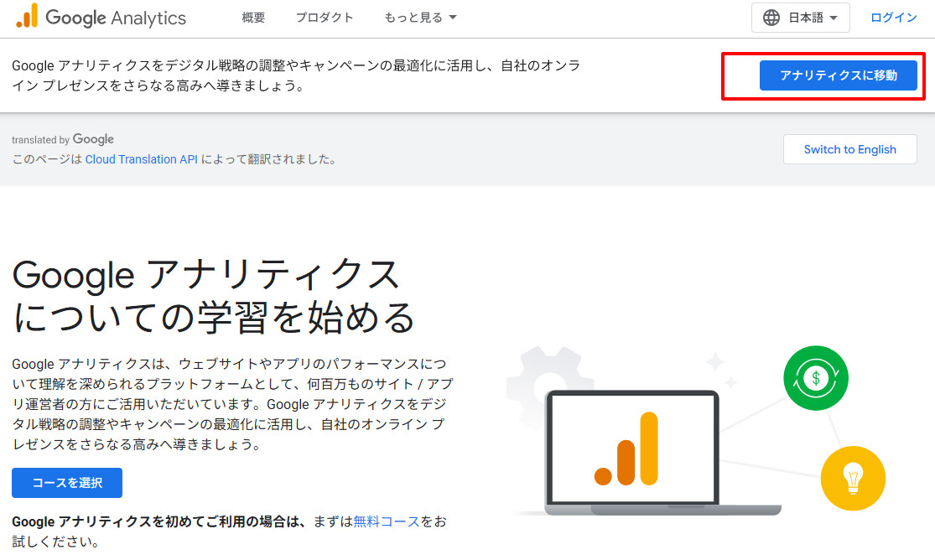Open the 概要 menu item
Image resolution: width=935 pixels, height=560 pixels.
point(253,18)
